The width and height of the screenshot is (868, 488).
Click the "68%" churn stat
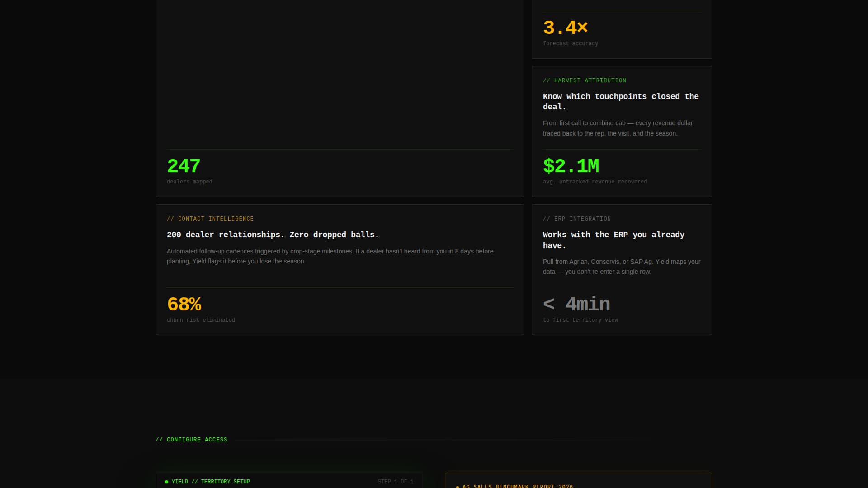coord(184,305)
